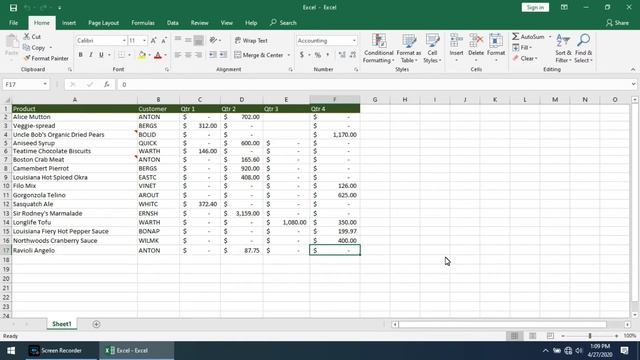The width and height of the screenshot is (640, 360).
Task: Expand the Merge & Center dropdown arrow
Action: click(x=289, y=55)
